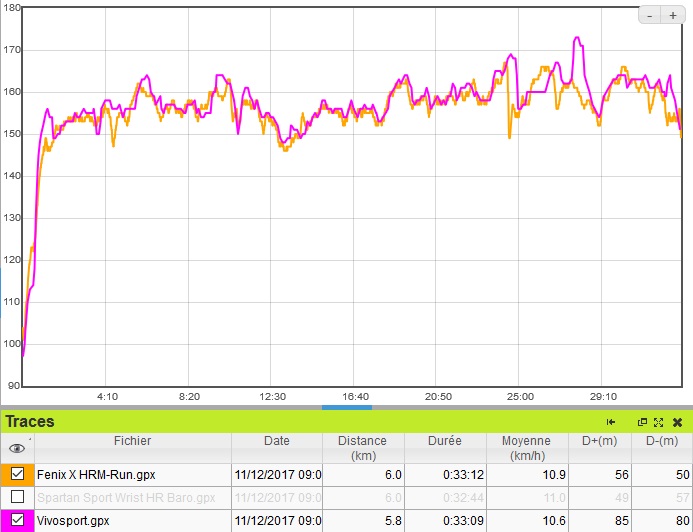Click the detach window icon in Traces panel
The height and width of the screenshot is (532, 693).
[642, 423]
